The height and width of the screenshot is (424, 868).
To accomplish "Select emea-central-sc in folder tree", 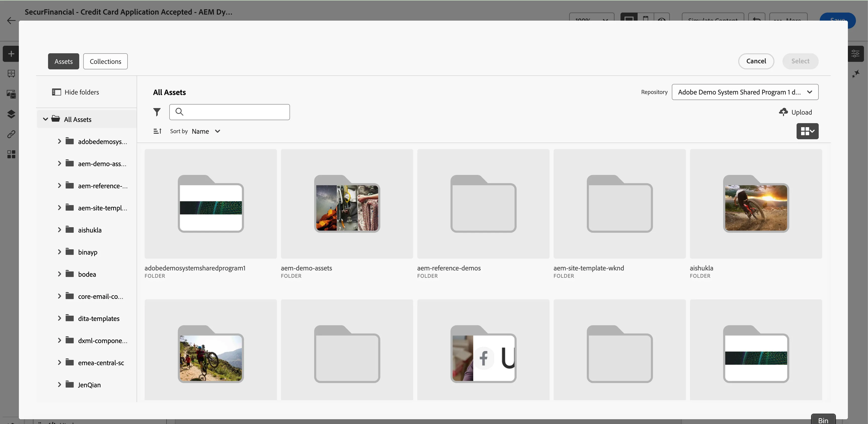I will [x=101, y=363].
